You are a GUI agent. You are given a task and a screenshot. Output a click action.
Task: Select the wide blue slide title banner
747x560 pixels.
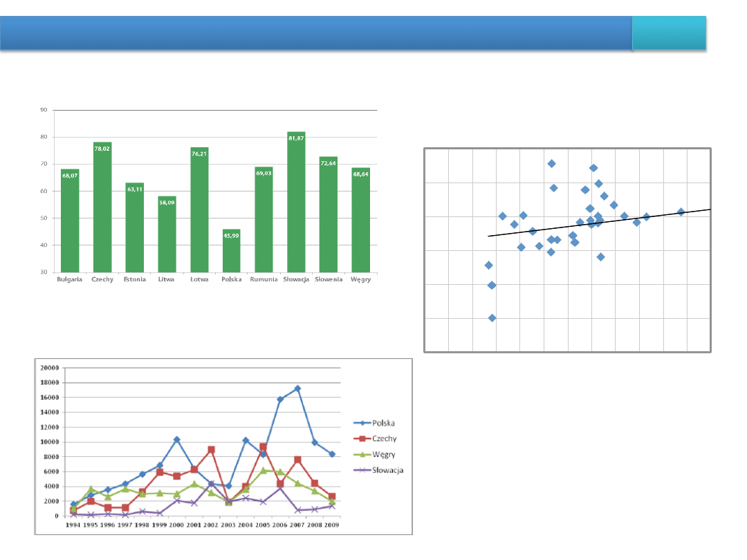point(315,34)
